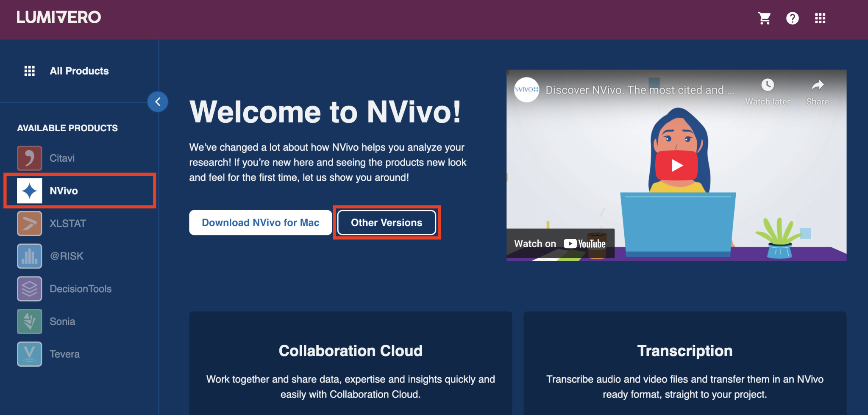Save video to Watch Later
Screen dimensions: 868x415
767,90
